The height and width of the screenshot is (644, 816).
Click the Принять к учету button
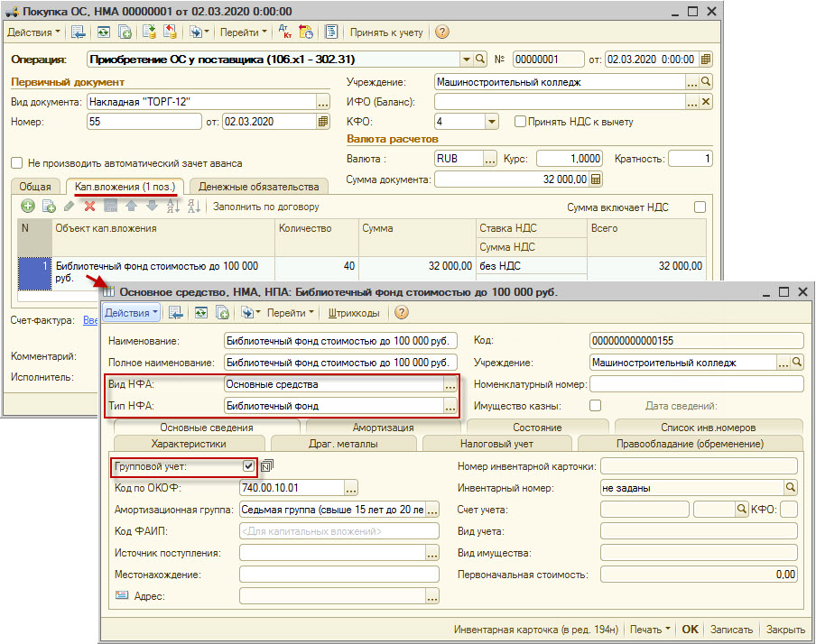point(386,32)
